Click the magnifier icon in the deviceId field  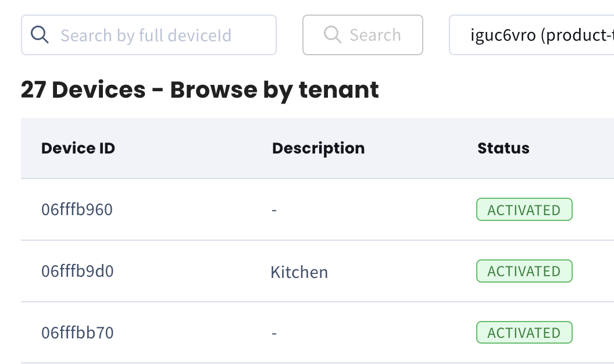[40, 35]
